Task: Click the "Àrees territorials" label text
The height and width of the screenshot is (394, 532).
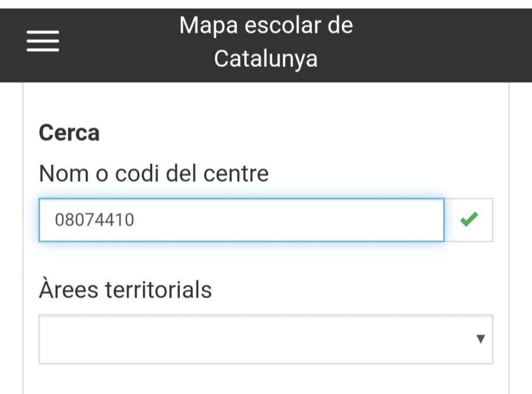Action: (125, 289)
